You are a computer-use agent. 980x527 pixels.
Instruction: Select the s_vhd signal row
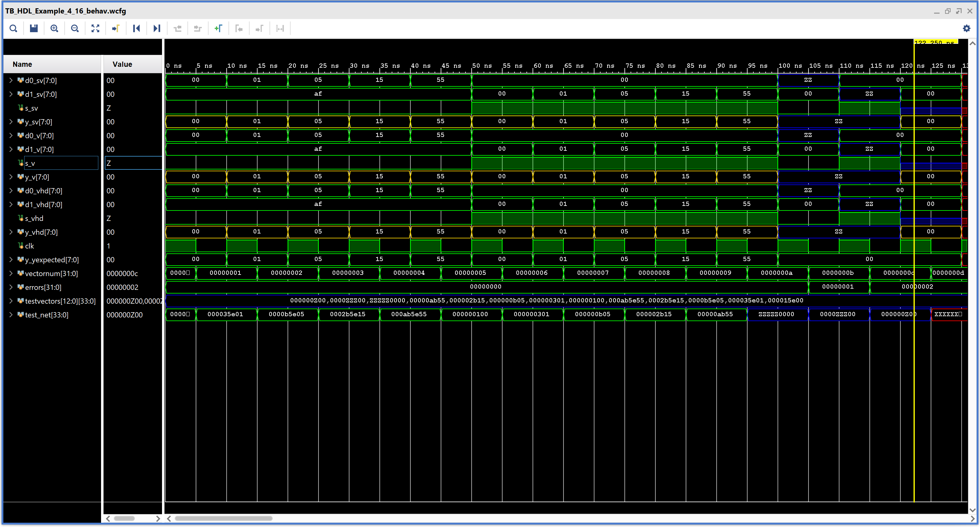(34, 218)
